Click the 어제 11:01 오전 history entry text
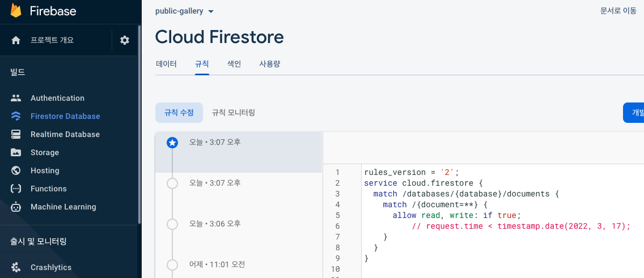This screenshot has width=644, height=278. (x=217, y=264)
